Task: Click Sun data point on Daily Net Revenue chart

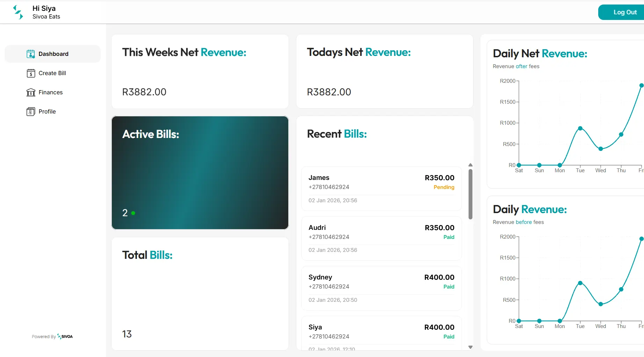Action: coord(539,165)
